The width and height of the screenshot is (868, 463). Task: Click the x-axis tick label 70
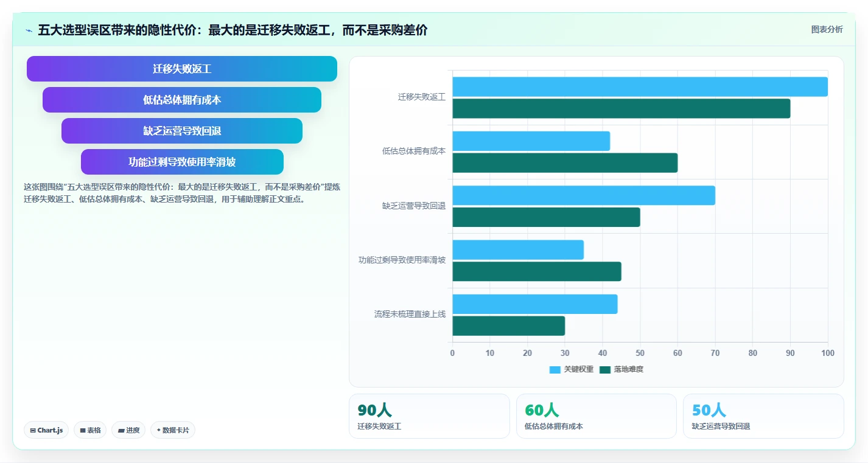pyautogui.click(x=715, y=353)
